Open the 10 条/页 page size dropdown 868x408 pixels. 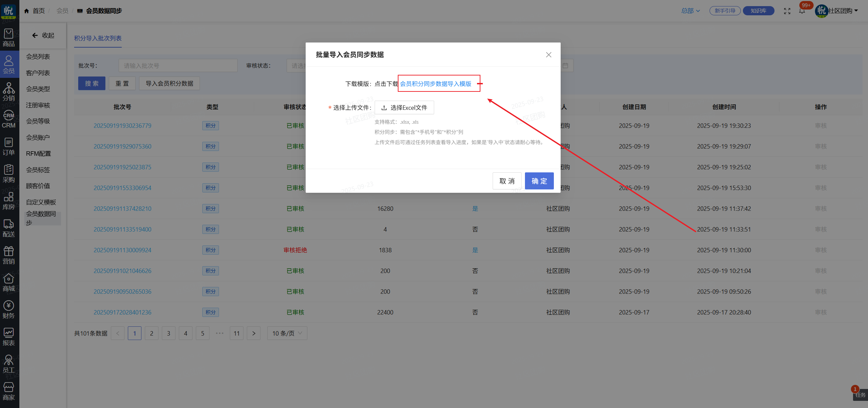[287, 333]
